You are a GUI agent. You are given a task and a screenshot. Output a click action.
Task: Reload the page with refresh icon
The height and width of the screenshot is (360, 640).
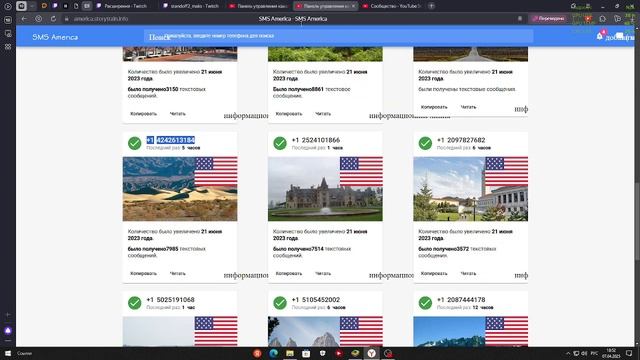(53, 19)
